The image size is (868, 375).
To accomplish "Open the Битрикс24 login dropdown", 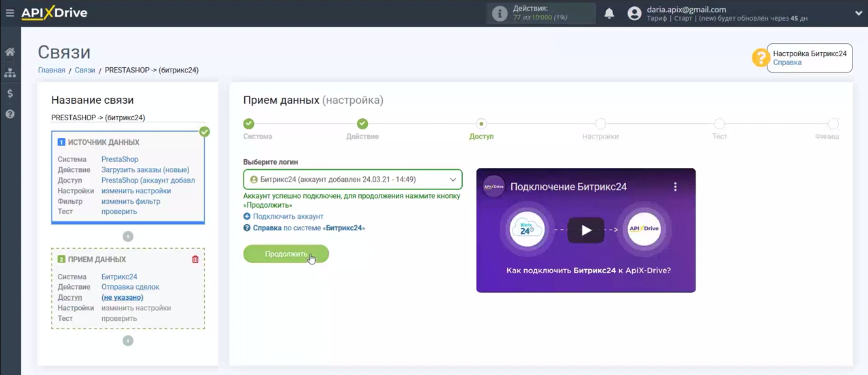I will [353, 179].
